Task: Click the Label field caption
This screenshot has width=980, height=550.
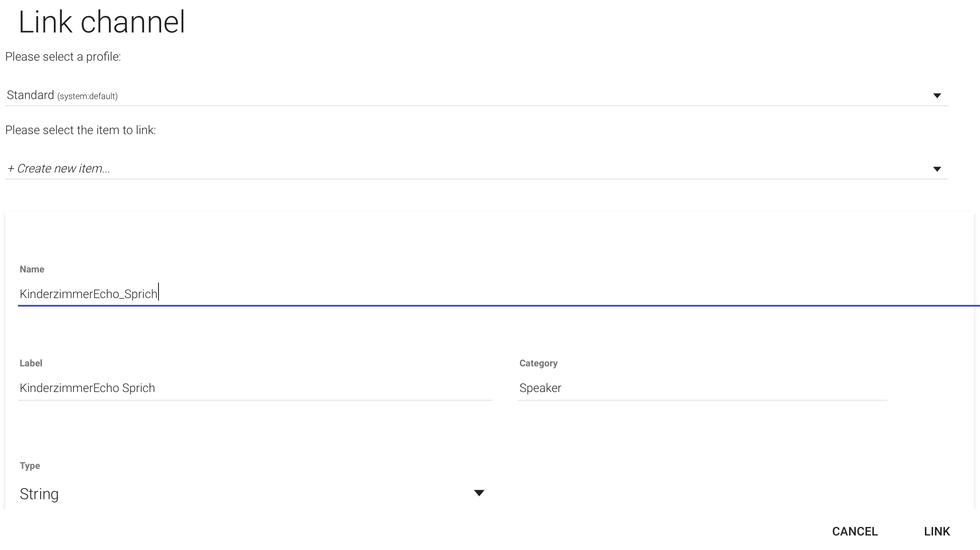Action: 31,363
